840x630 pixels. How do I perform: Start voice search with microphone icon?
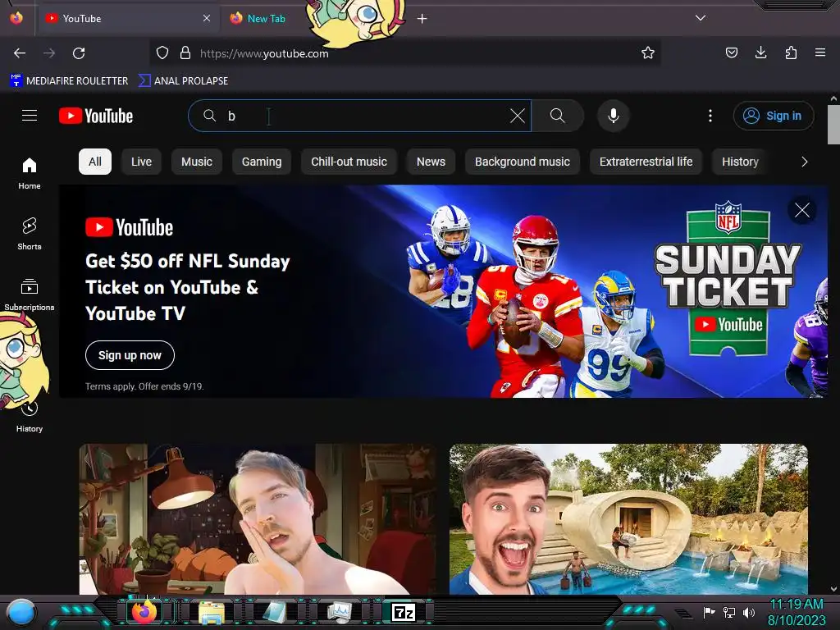tap(614, 116)
